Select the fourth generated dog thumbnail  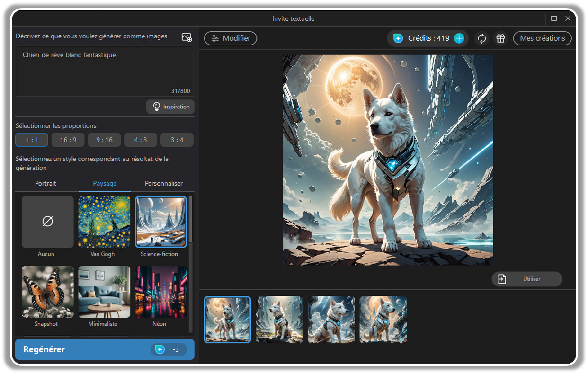(383, 320)
